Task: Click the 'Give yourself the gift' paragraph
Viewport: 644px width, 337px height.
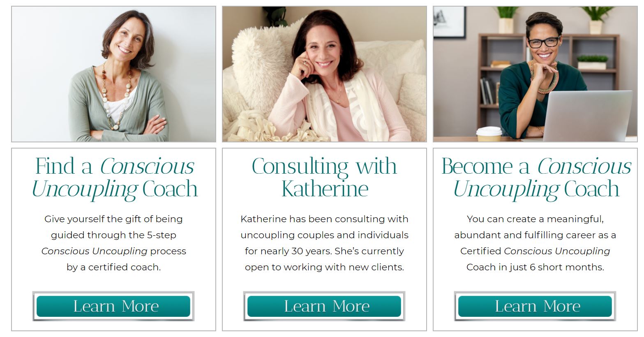Action: click(114, 243)
